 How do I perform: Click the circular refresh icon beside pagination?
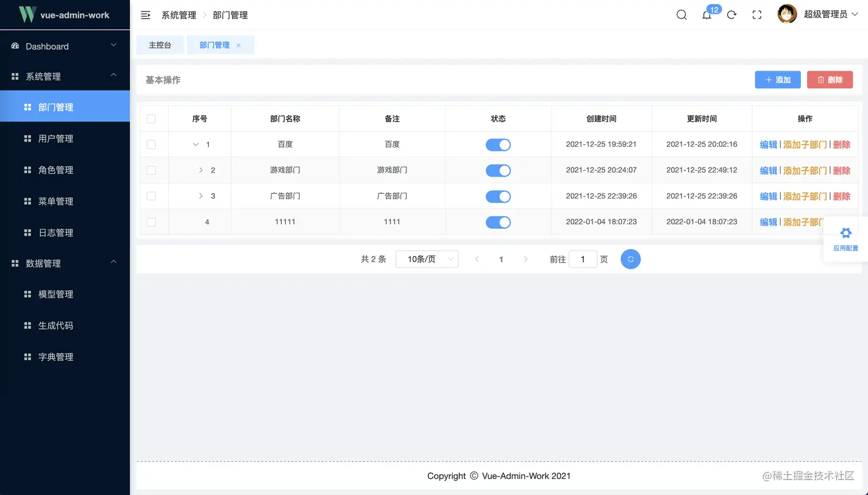tap(630, 259)
